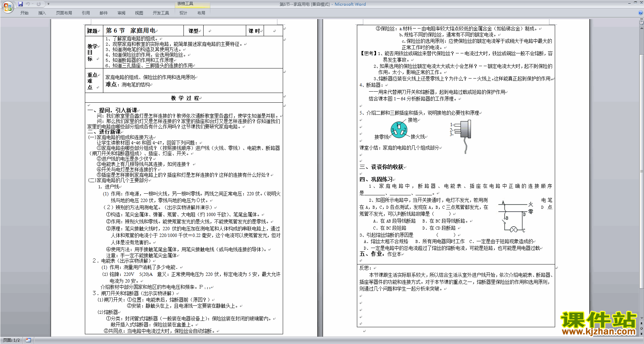Click the 1. 进户线 list line
The height and width of the screenshot is (344, 644).
[109, 187]
